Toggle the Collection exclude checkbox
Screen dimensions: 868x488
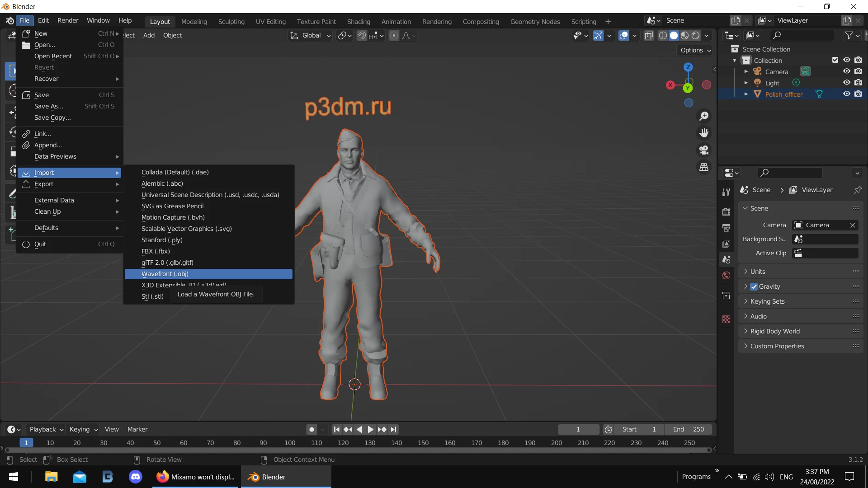(835, 60)
